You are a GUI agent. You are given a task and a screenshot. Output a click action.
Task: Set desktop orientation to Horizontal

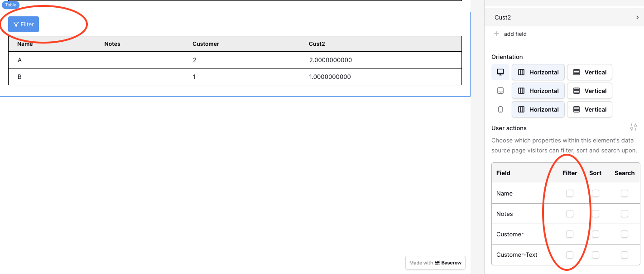[x=538, y=72]
